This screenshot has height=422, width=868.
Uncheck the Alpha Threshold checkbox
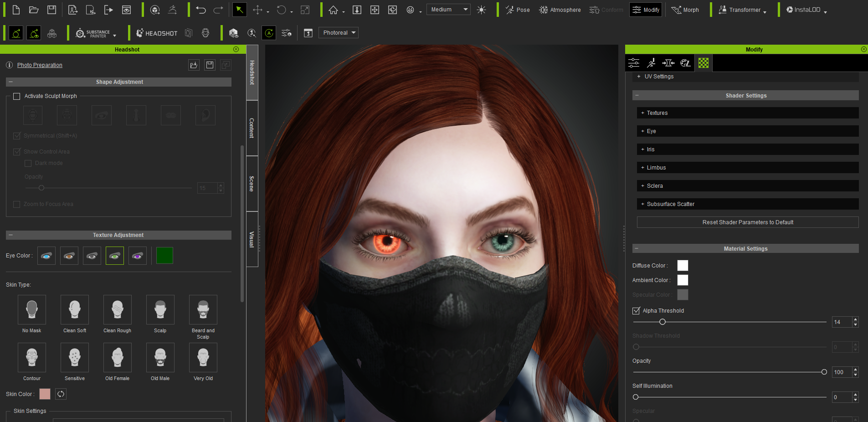pos(636,311)
